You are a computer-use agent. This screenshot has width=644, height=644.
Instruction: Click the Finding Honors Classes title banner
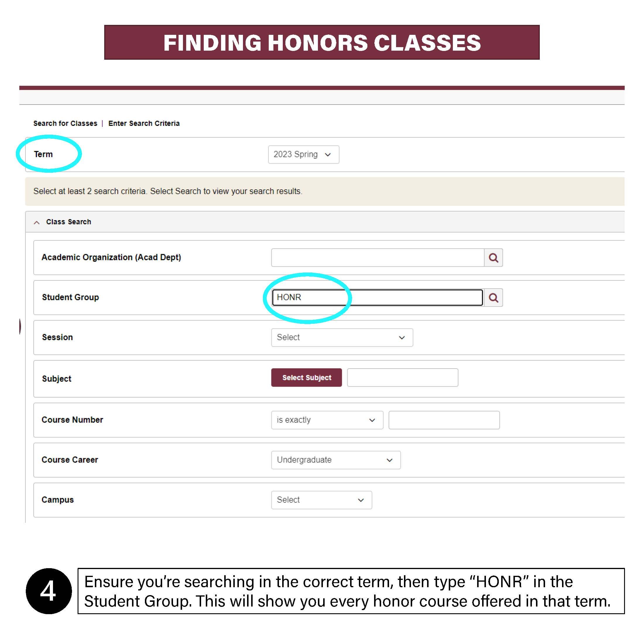(x=322, y=42)
